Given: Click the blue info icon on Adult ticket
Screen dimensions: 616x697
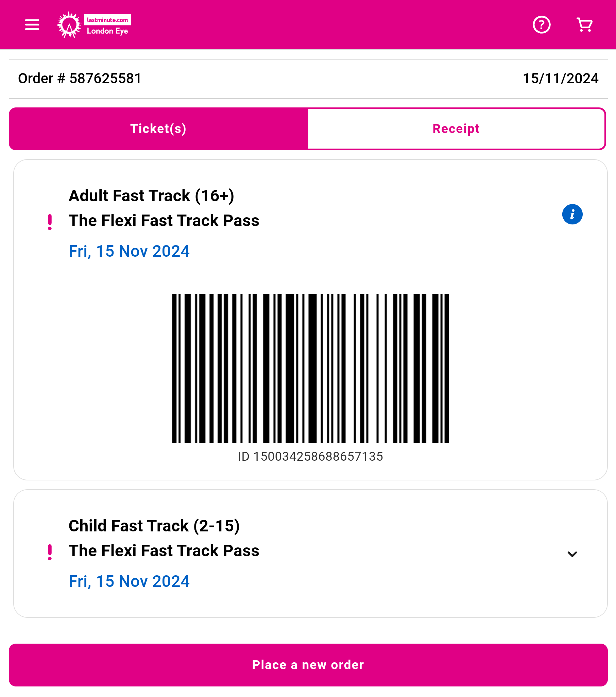Looking at the screenshot, I should click(572, 215).
